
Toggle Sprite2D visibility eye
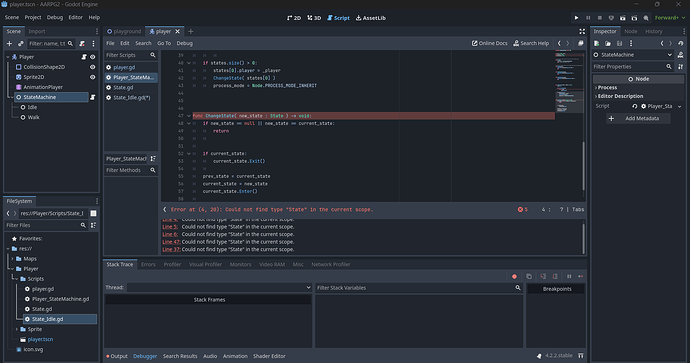(92, 77)
